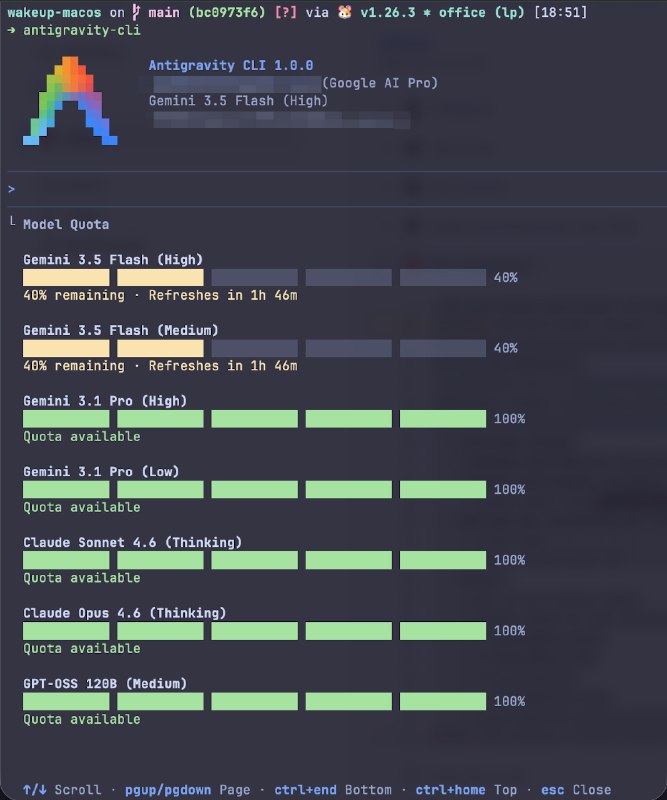
Task: Click the '(bc0973f6)' commit hash
Action: (x=227, y=12)
